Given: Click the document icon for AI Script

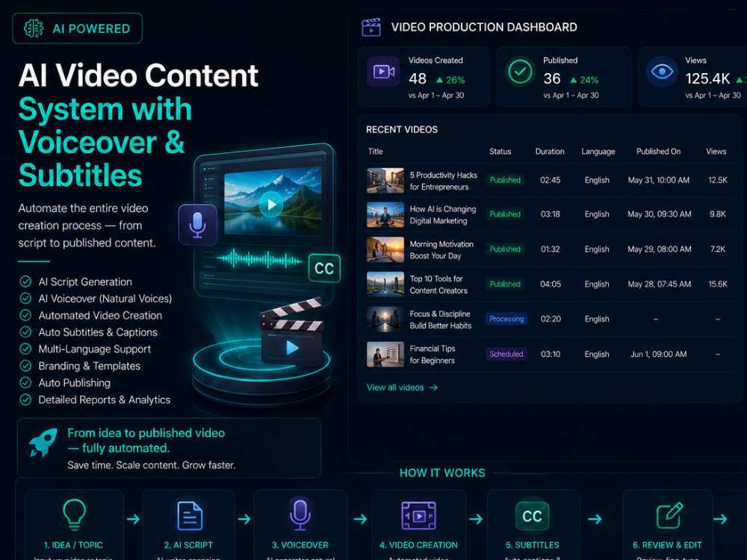Looking at the screenshot, I should coord(190,516).
